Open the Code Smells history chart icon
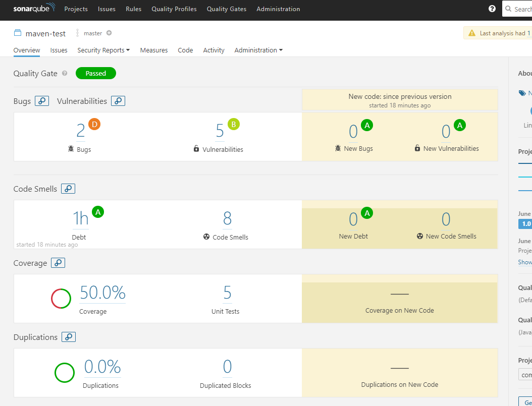Screen dimensions: 532x406 (68, 189)
